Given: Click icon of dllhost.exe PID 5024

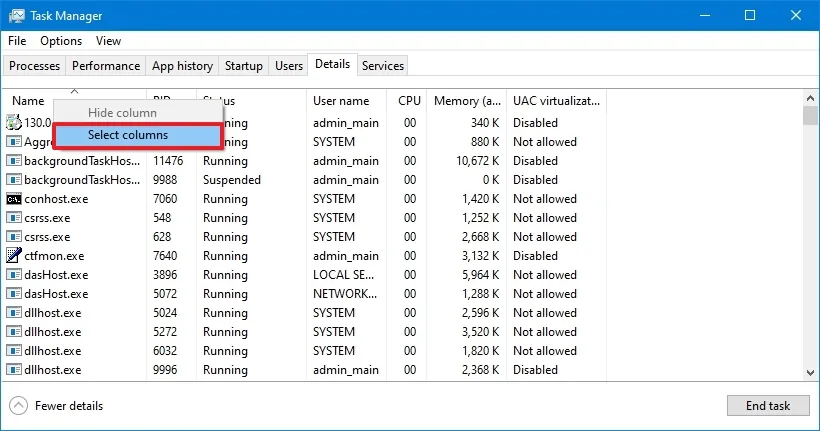Looking at the screenshot, I should coord(14,312).
